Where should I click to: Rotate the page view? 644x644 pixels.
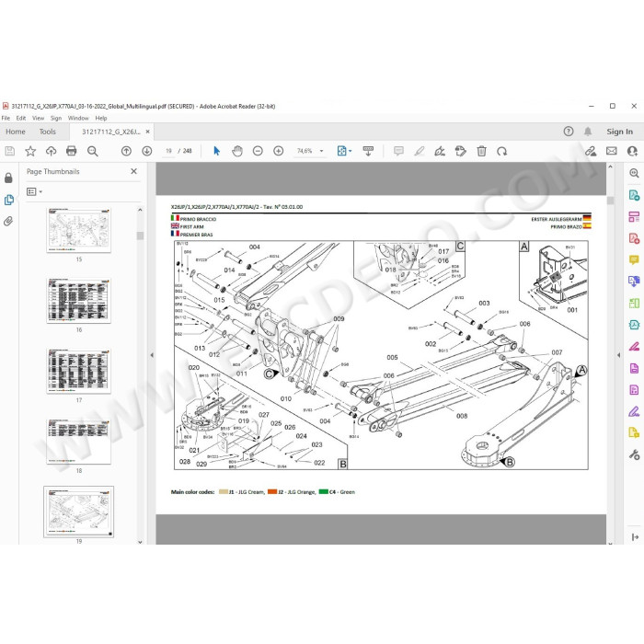(x=502, y=151)
